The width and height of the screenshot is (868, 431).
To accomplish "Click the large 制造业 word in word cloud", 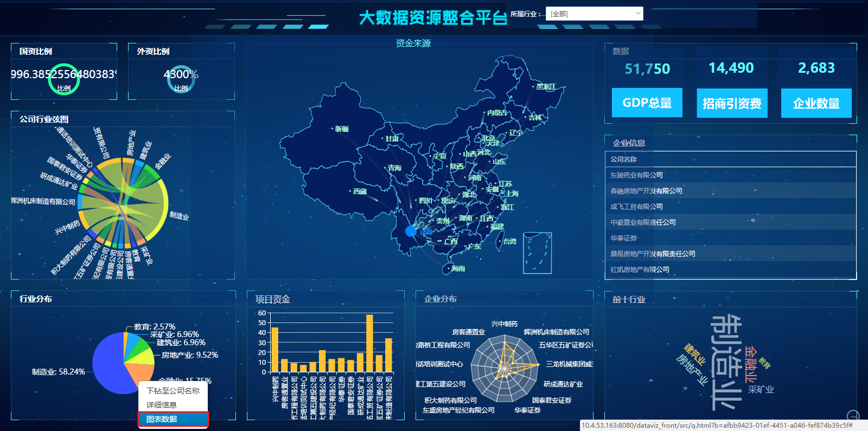I will click(x=725, y=362).
